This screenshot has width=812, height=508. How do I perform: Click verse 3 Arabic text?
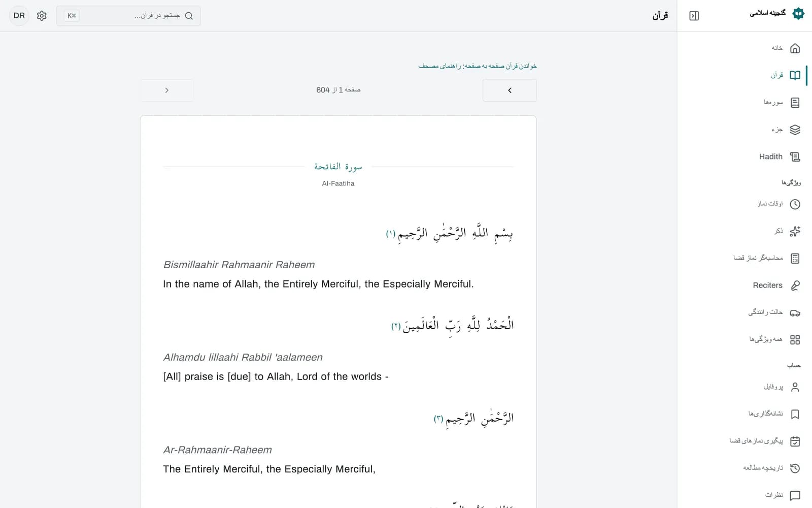480,418
